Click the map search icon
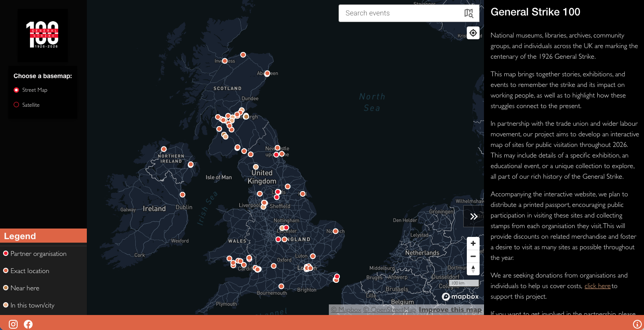Image resolution: width=644 pixels, height=330 pixels. coord(469,13)
